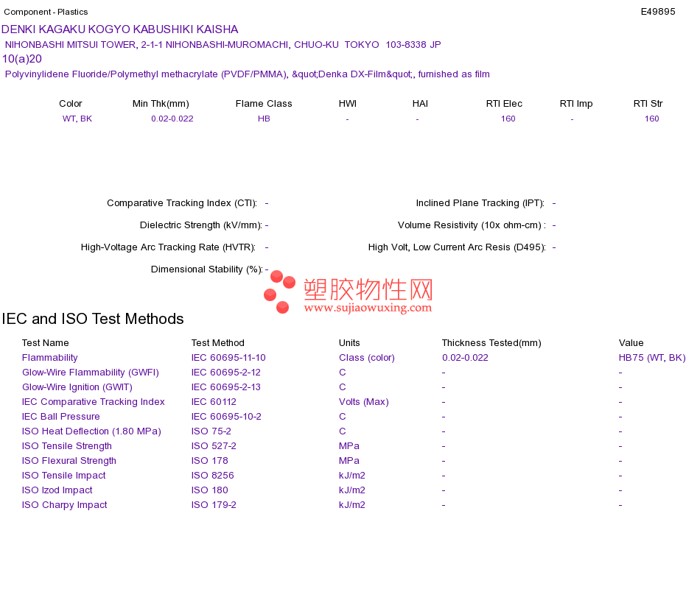Click Dimensional Stability (%) label
The width and height of the screenshot is (700, 589).
tap(207, 269)
